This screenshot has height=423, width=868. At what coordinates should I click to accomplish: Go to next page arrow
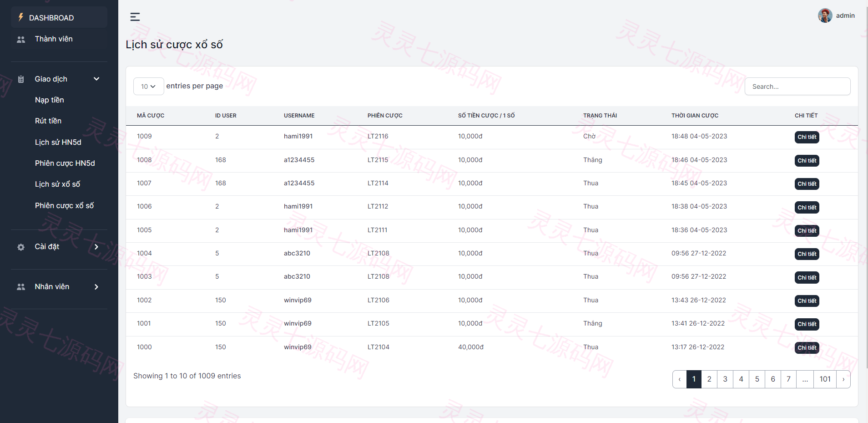coord(843,379)
